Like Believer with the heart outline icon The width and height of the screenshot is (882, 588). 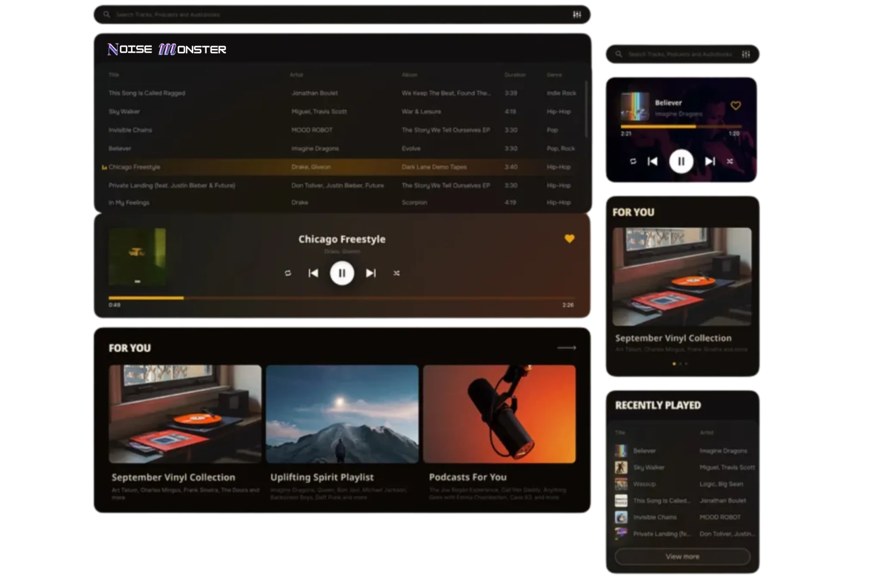click(x=735, y=106)
